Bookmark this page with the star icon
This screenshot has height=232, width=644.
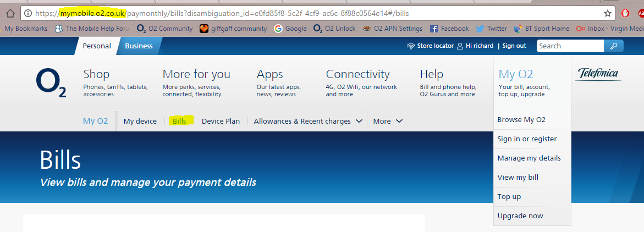(607, 13)
